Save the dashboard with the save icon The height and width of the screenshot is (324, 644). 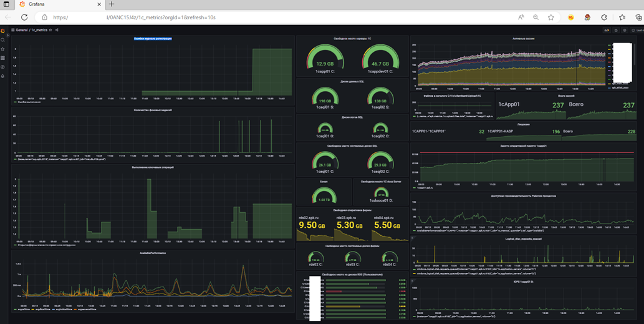(x=616, y=30)
